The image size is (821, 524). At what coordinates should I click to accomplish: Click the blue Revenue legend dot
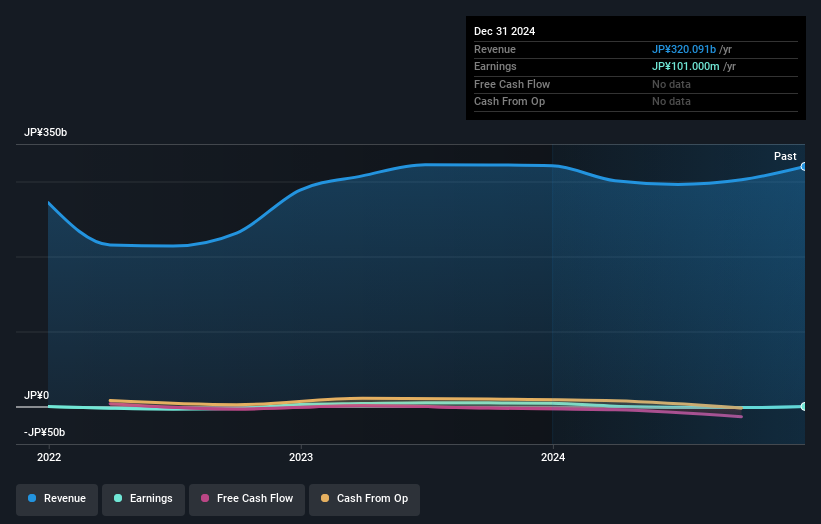[x=32, y=498]
